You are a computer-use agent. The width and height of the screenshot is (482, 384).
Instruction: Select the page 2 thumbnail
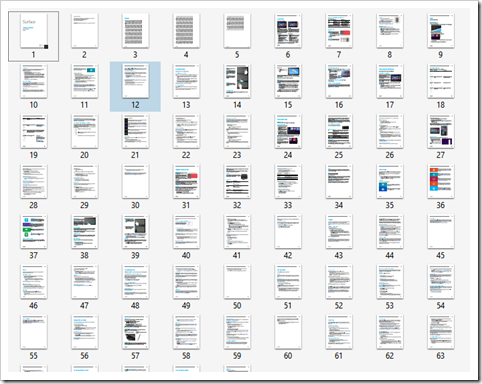click(85, 31)
